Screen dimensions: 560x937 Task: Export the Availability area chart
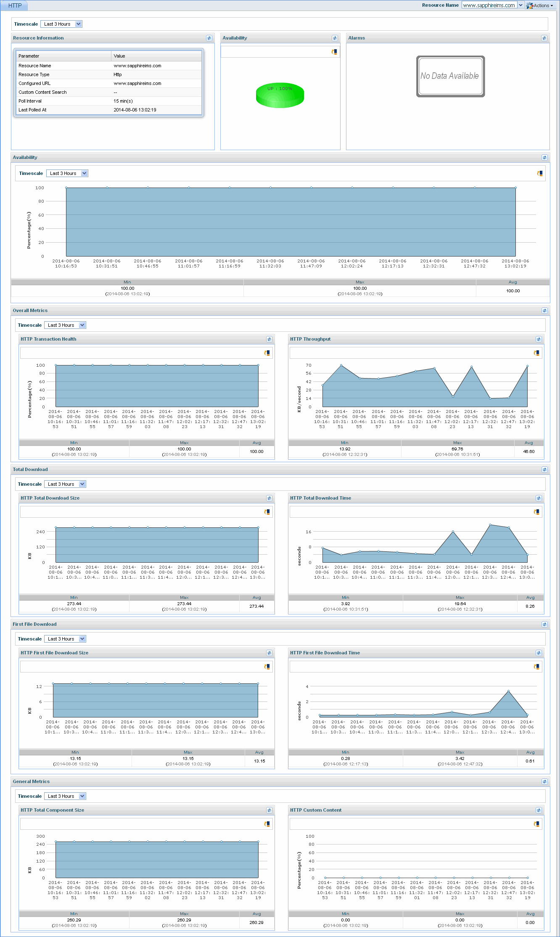(x=540, y=173)
